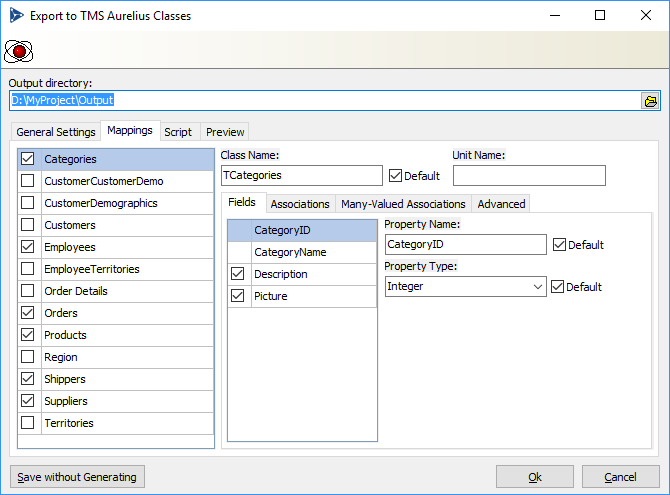This screenshot has width=670, height=495.
Task: Uncheck the Categories table checkbox
Action: [28, 159]
